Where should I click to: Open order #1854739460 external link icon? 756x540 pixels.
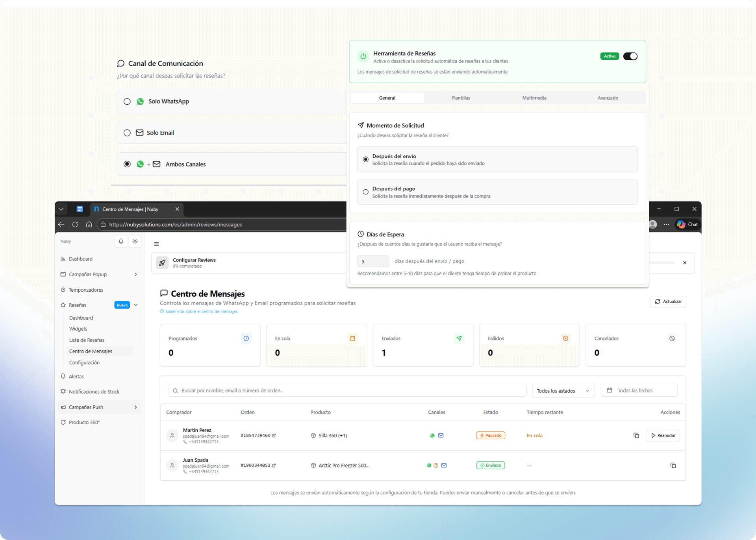point(274,435)
